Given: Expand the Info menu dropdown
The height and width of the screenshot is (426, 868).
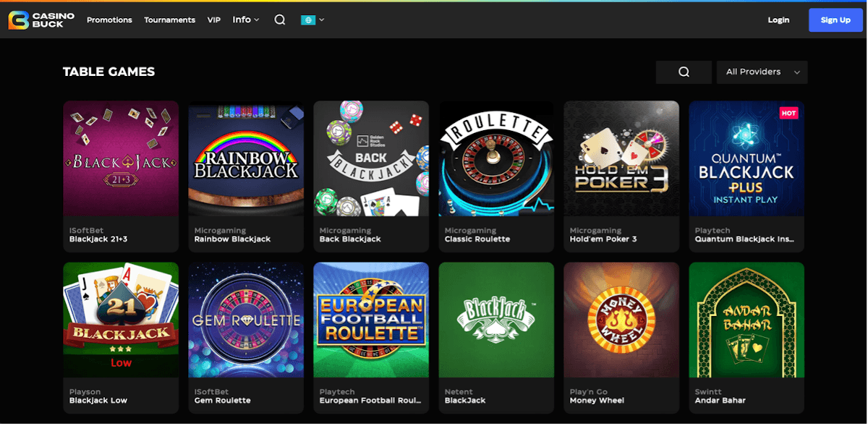Looking at the screenshot, I should [x=245, y=20].
